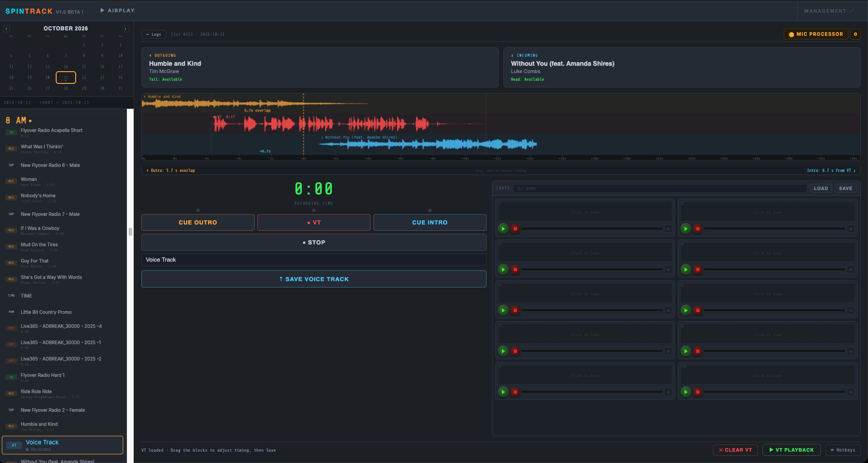This screenshot has width=868, height=463.
Task: Play cart 1
Action: click(x=503, y=229)
